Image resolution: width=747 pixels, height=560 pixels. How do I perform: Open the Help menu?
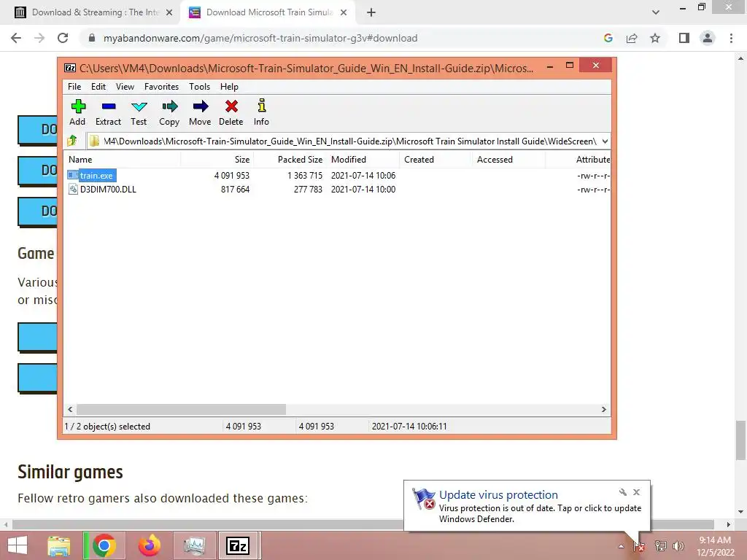point(229,87)
